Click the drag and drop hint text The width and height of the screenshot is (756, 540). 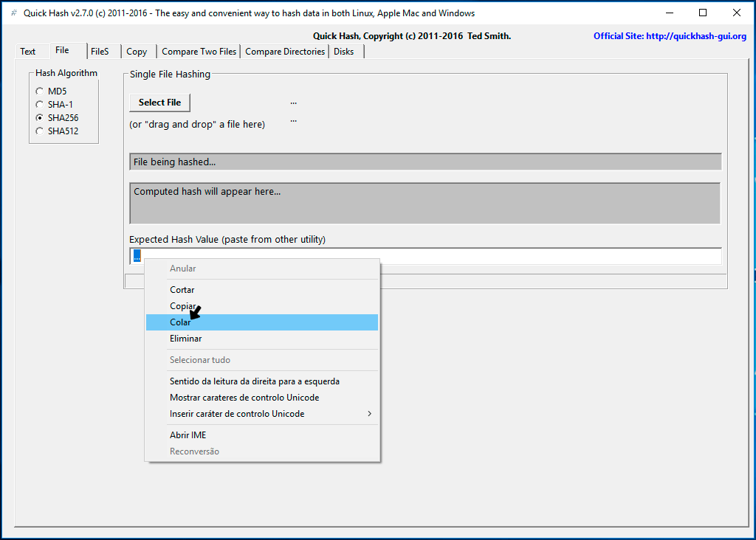pos(197,125)
